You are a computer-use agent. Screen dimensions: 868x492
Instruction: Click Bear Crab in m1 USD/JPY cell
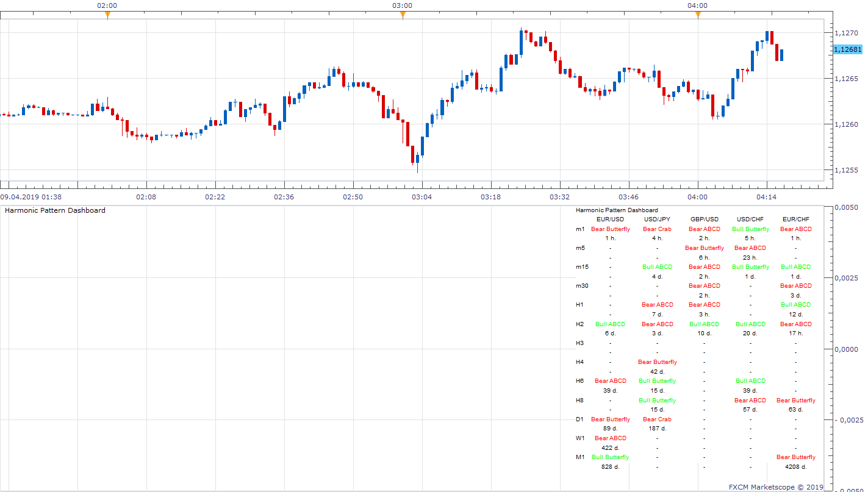[657, 229]
